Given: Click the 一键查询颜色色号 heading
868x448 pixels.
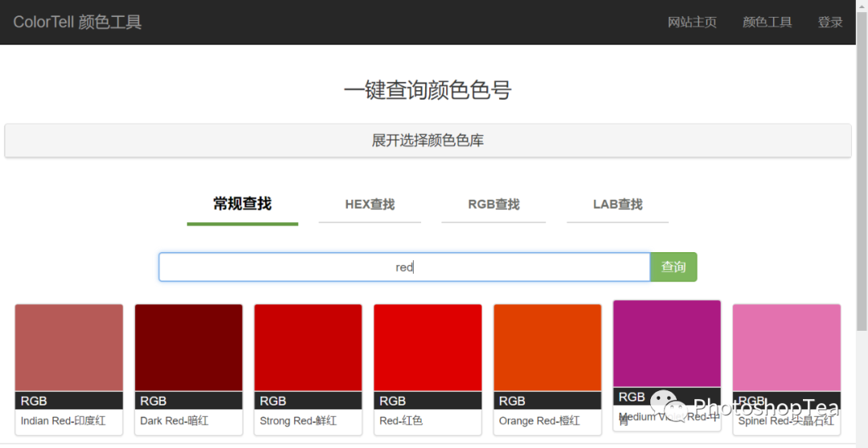Looking at the screenshot, I should pyautogui.click(x=428, y=90).
